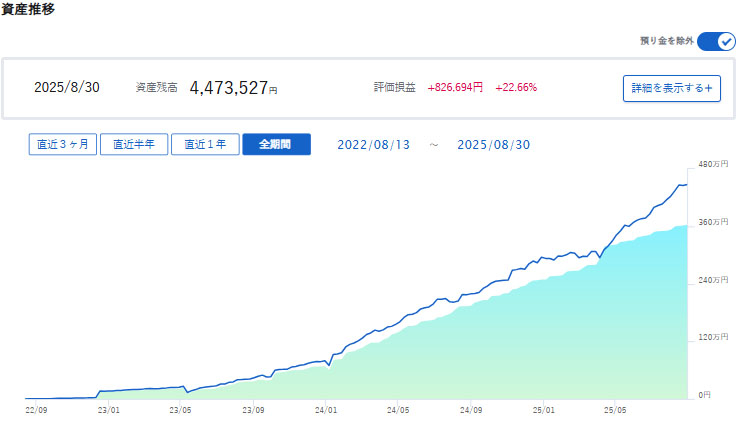Select the 全期間 period tab

(x=276, y=144)
